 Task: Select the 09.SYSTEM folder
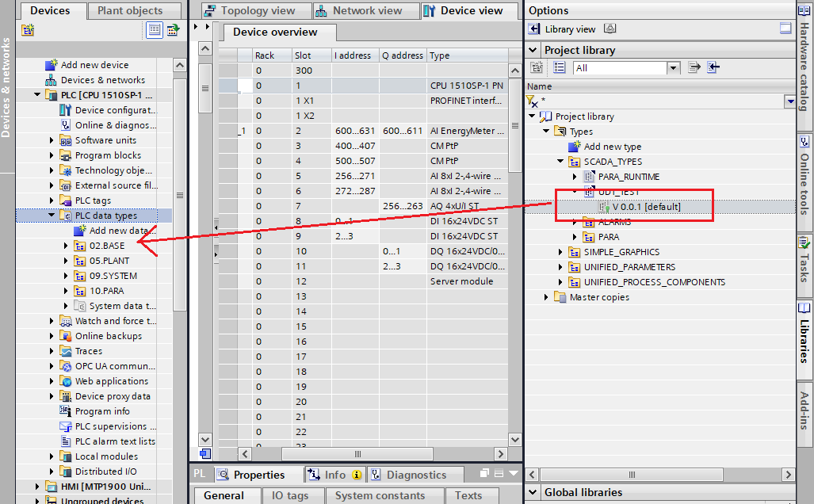tap(113, 276)
